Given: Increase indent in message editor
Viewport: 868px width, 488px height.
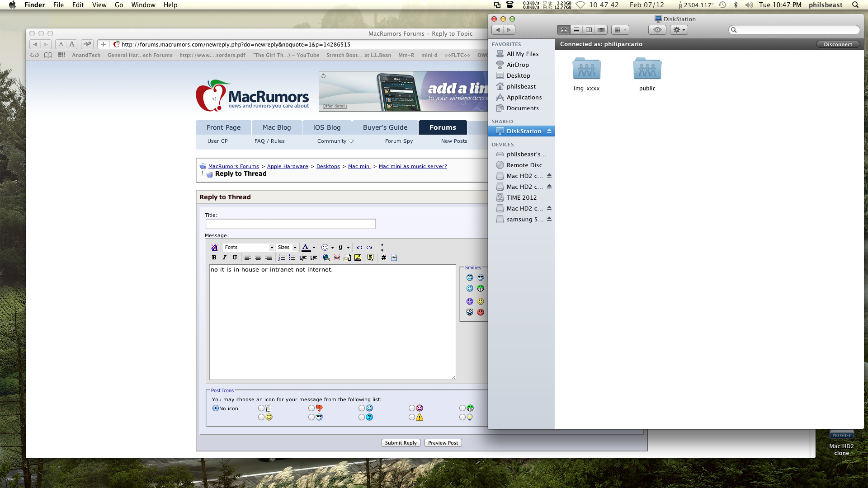Looking at the screenshot, I should pos(313,258).
